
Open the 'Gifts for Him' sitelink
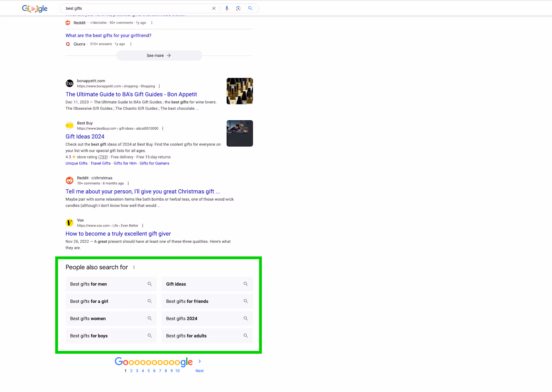(x=125, y=163)
